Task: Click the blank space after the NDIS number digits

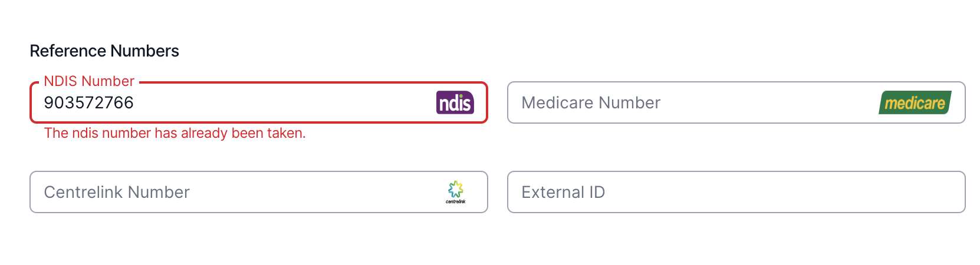Action: click(x=283, y=102)
